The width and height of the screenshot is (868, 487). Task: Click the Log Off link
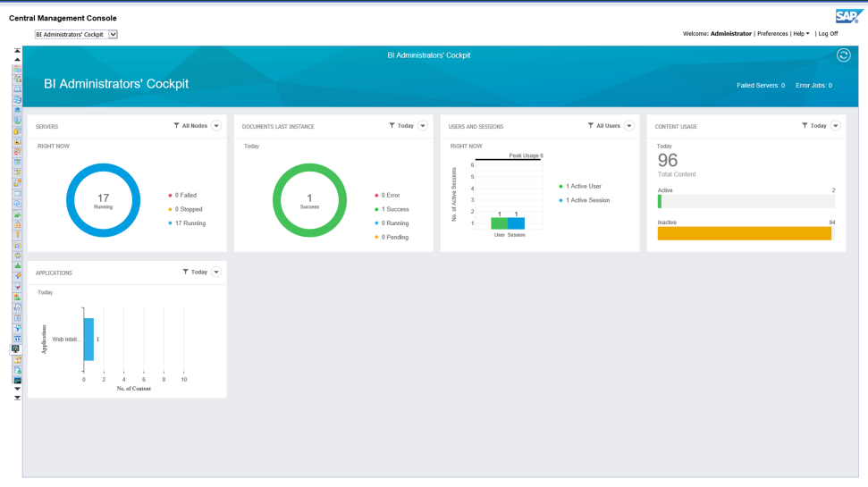click(x=828, y=34)
